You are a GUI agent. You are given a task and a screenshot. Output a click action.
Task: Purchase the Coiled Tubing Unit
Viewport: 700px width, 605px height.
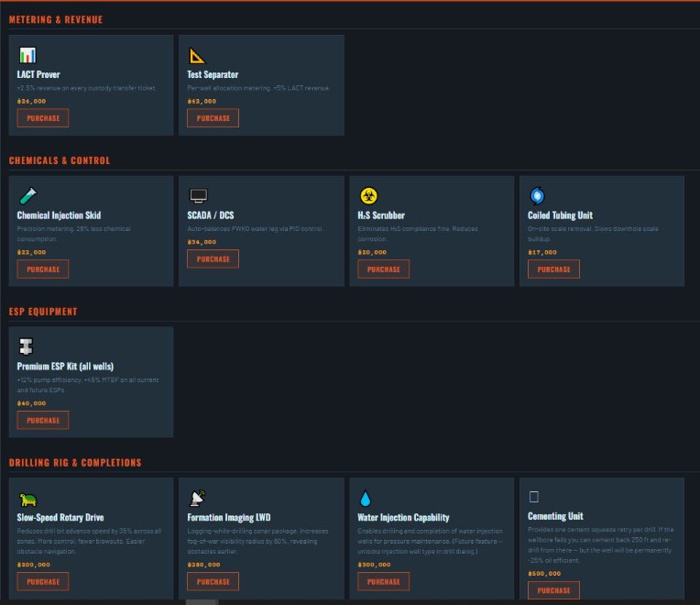[553, 269]
